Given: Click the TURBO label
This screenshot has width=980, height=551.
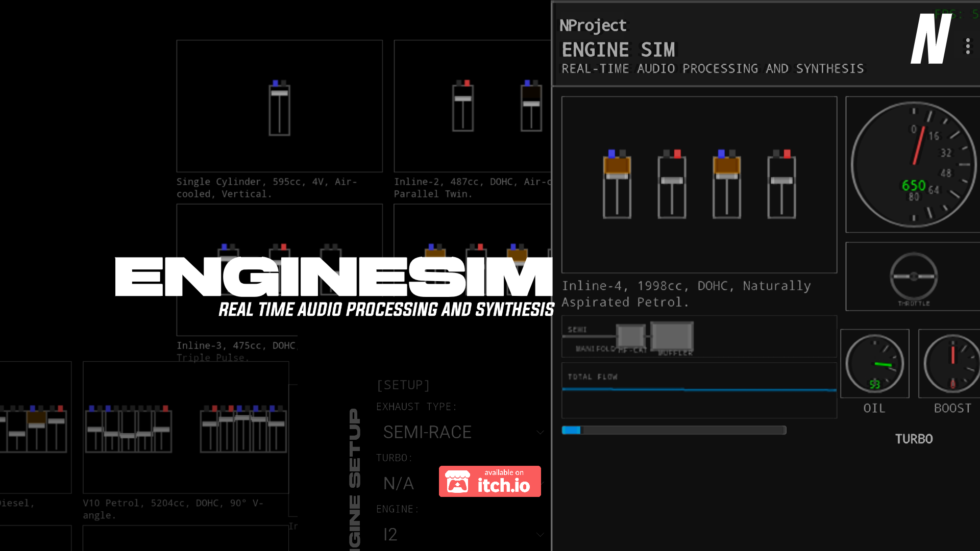Looking at the screenshot, I should (914, 439).
